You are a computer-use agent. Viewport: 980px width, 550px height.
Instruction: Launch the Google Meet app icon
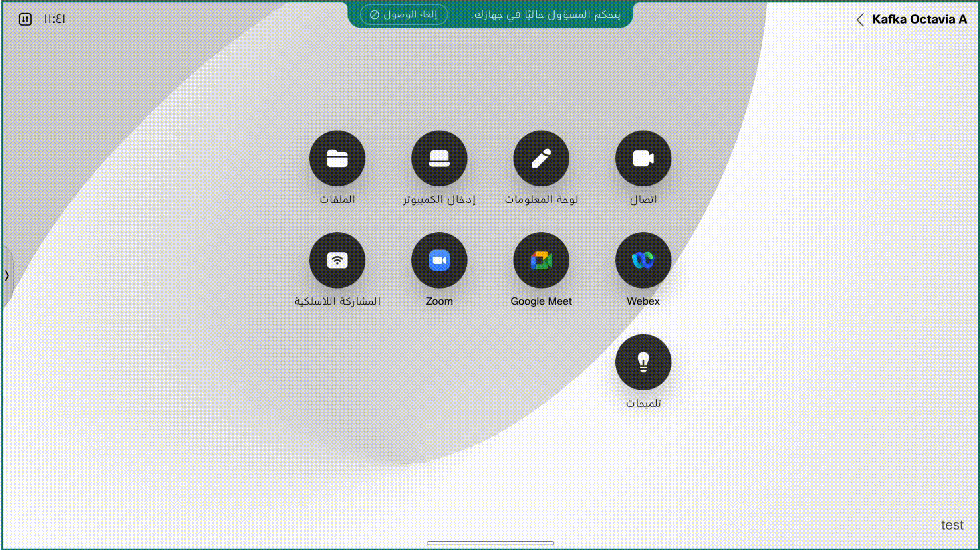(541, 260)
